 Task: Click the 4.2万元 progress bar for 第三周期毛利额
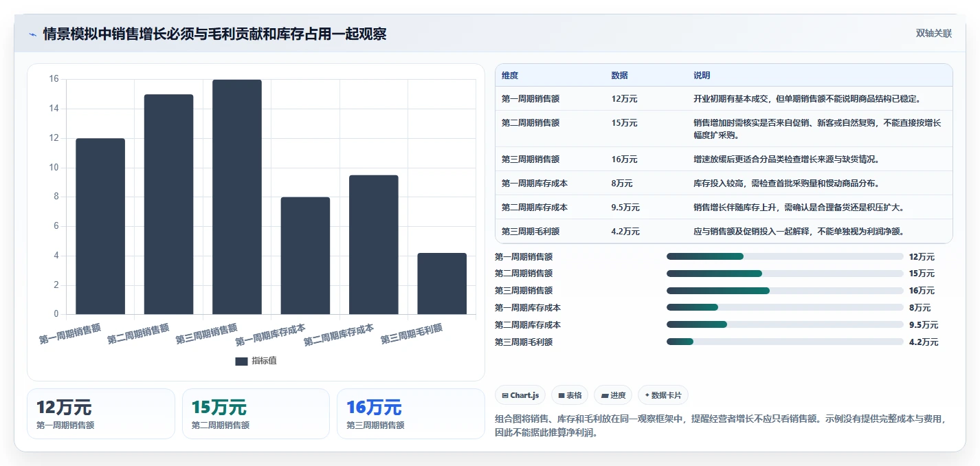point(785,342)
